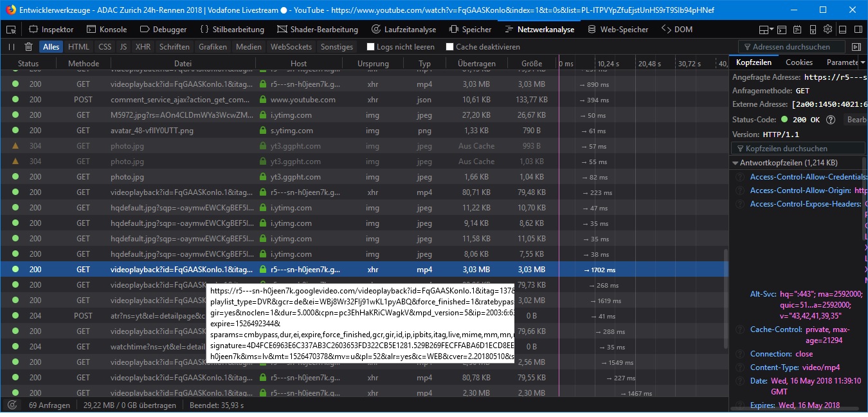Click Firefox logo in the title bar

pyautogui.click(x=10, y=10)
